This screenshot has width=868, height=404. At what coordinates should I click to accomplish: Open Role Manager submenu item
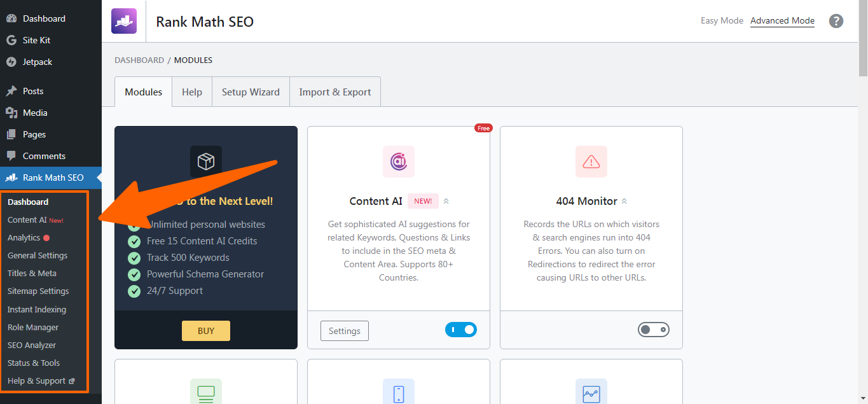(33, 327)
